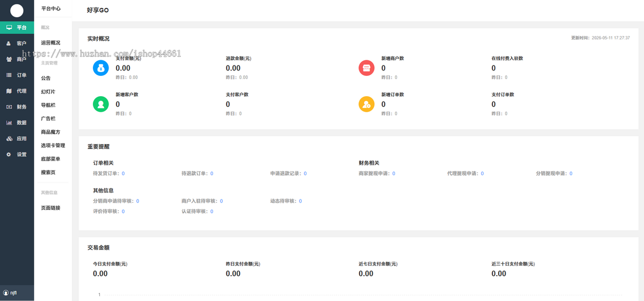644x301 pixels.
Task: Click the blue money bag payment icon
Action: pos(101,68)
